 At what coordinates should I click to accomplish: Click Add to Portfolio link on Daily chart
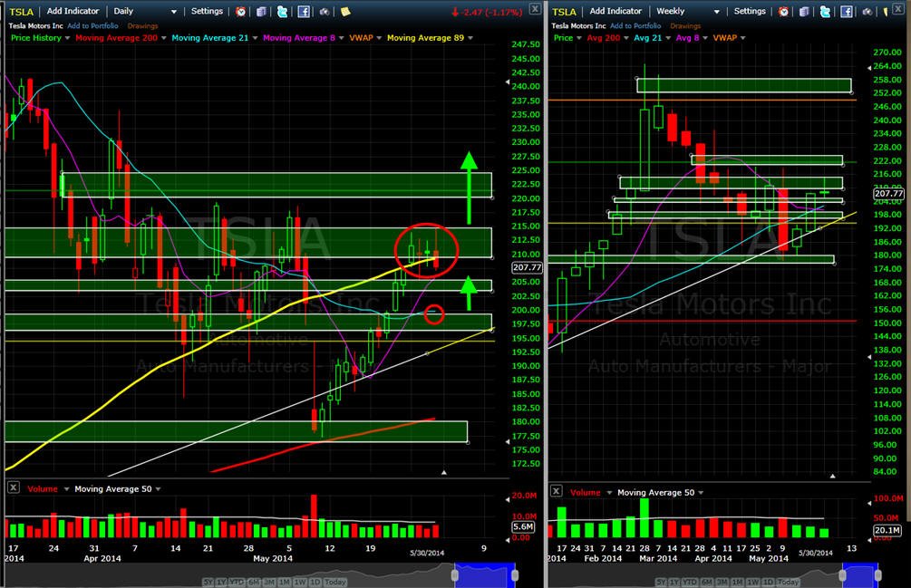92,25
